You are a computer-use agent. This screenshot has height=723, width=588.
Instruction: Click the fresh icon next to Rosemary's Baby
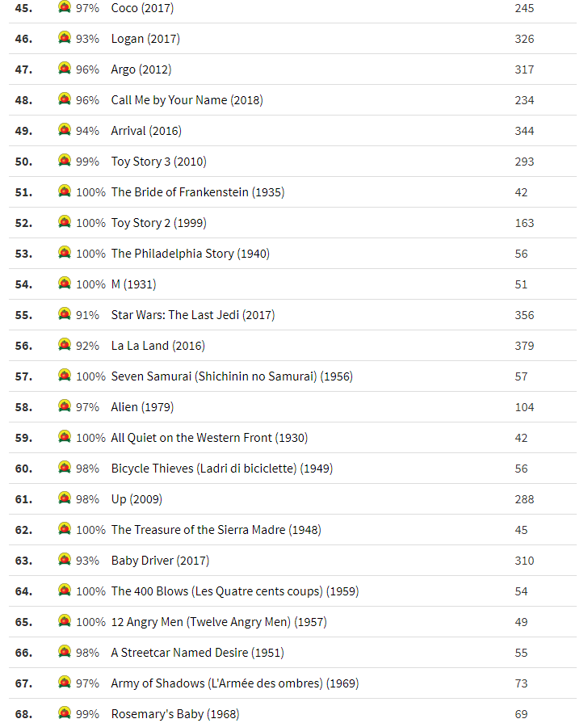click(x=65, y=713)
